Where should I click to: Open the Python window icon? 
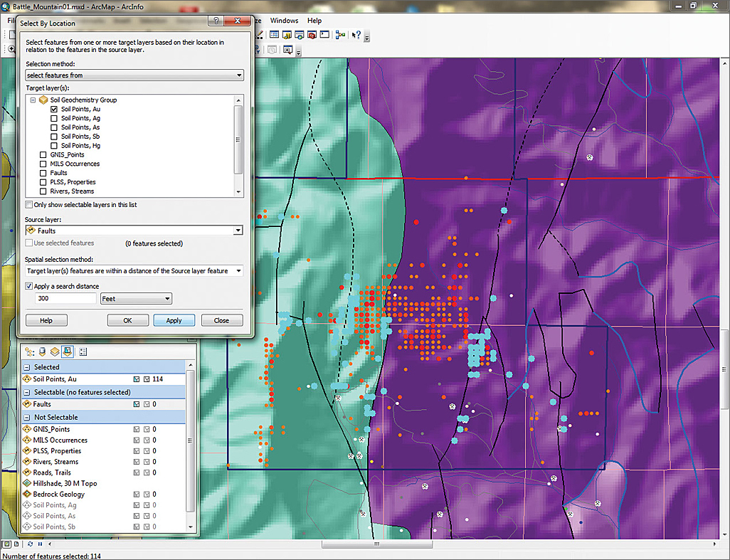pyautogui.click(x=324, y=35)
